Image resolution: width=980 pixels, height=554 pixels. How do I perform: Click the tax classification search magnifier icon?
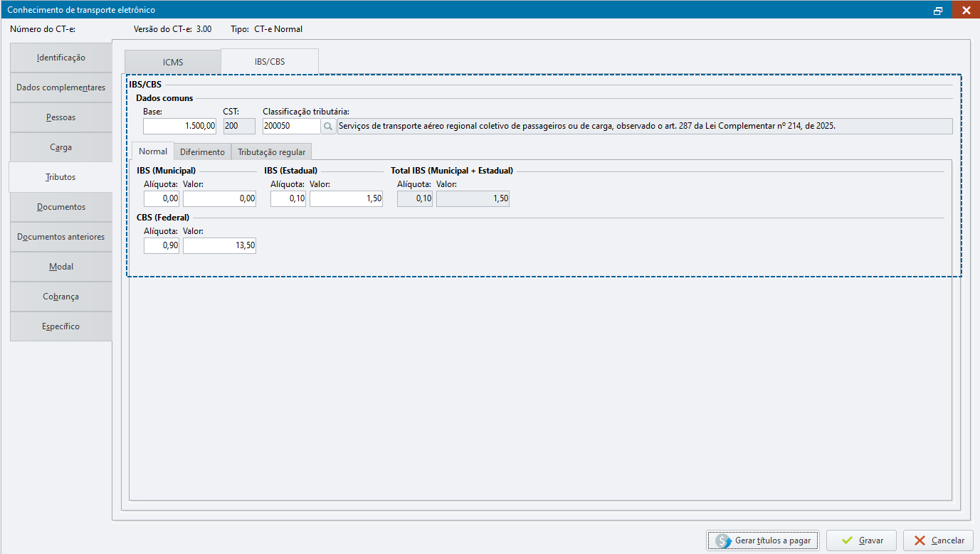(328, 127)
